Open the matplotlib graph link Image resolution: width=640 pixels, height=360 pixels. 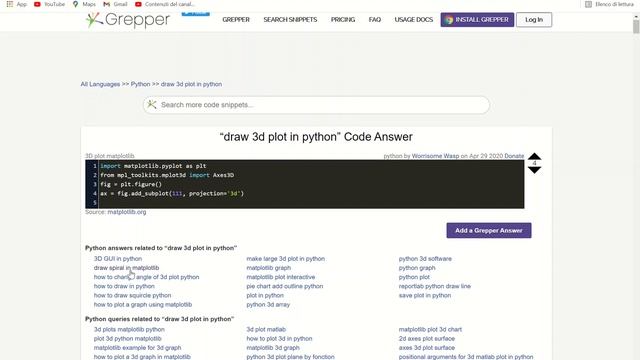point(269,268)
